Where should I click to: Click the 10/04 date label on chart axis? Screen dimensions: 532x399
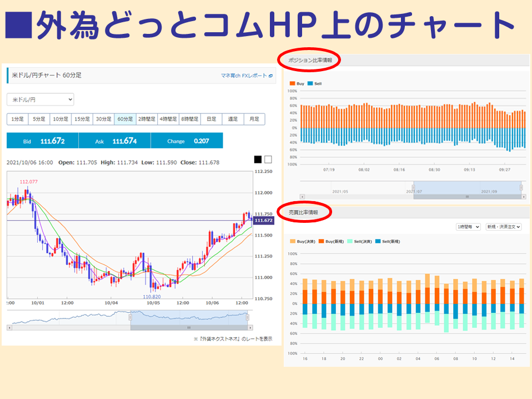pos(111,303)
